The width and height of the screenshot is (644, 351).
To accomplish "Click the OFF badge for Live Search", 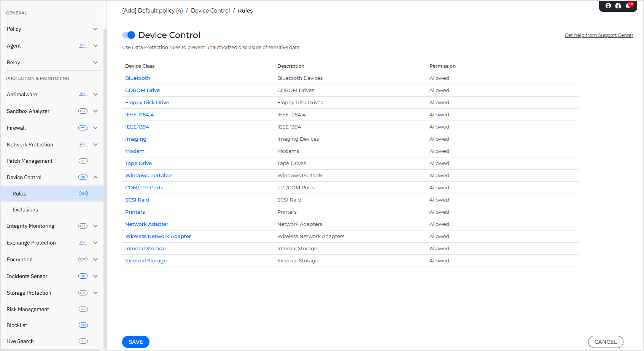I will point(83,341).
